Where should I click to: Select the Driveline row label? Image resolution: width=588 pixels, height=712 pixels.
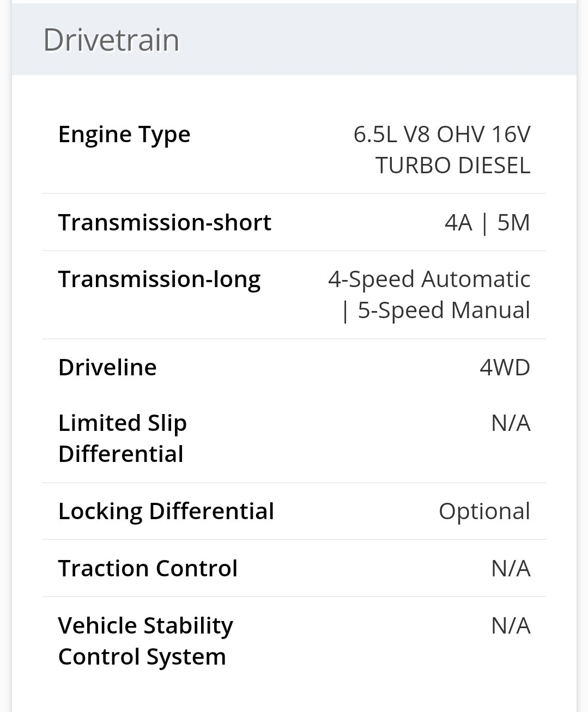[x=107, y=367]
